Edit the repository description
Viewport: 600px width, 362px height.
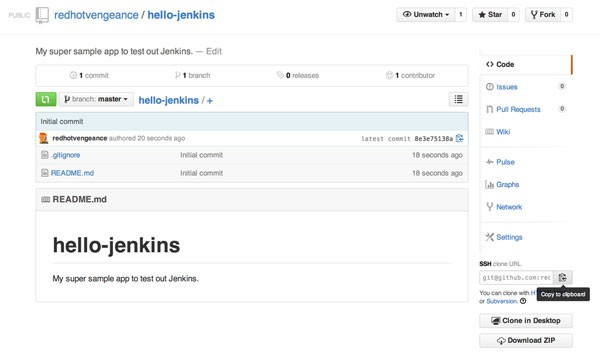214,51
